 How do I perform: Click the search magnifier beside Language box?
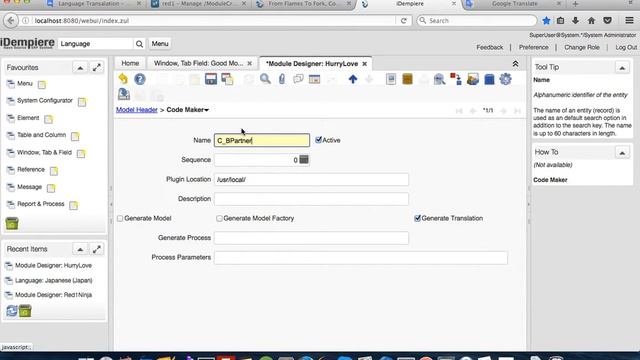(x=139, y=44)
